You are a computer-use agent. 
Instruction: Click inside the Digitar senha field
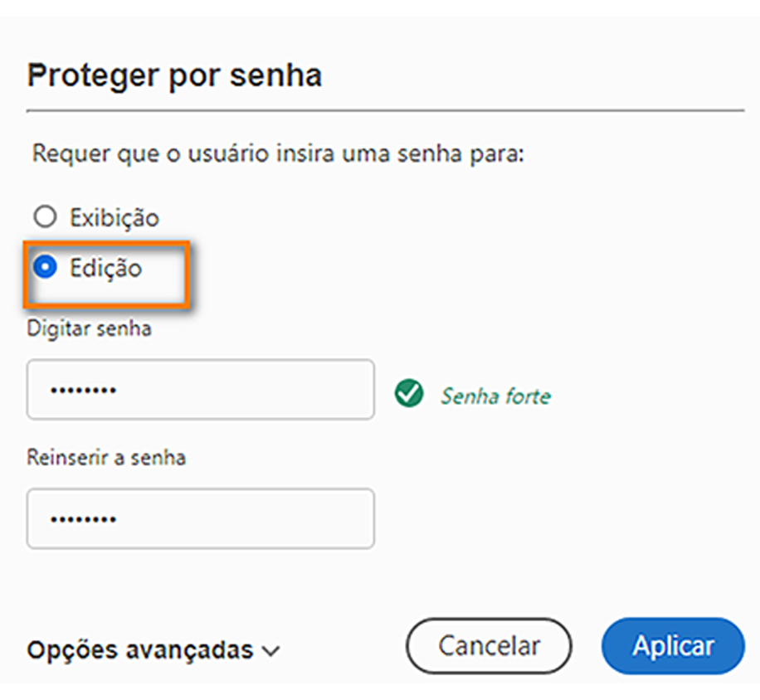click(x=199, y=390)
